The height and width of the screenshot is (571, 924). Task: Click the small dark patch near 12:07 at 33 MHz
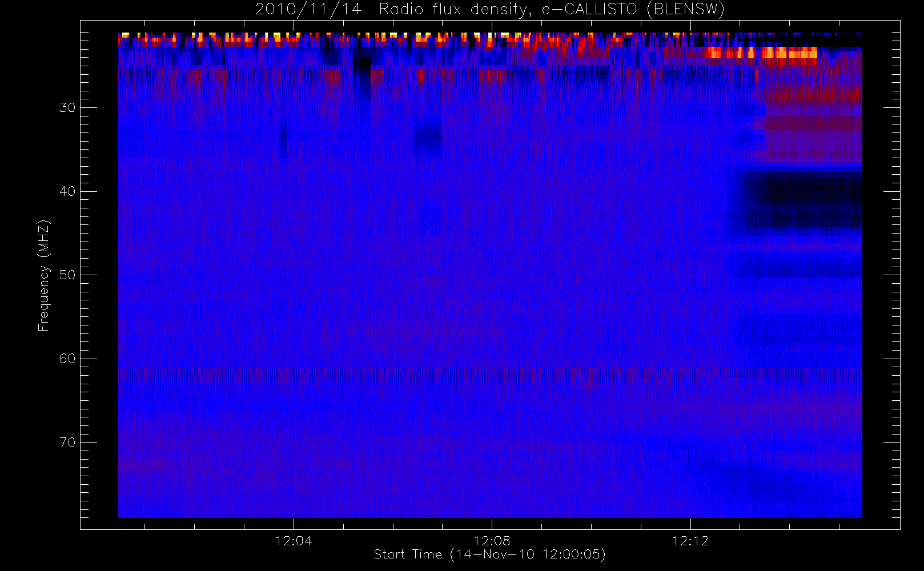pos(428,140)
